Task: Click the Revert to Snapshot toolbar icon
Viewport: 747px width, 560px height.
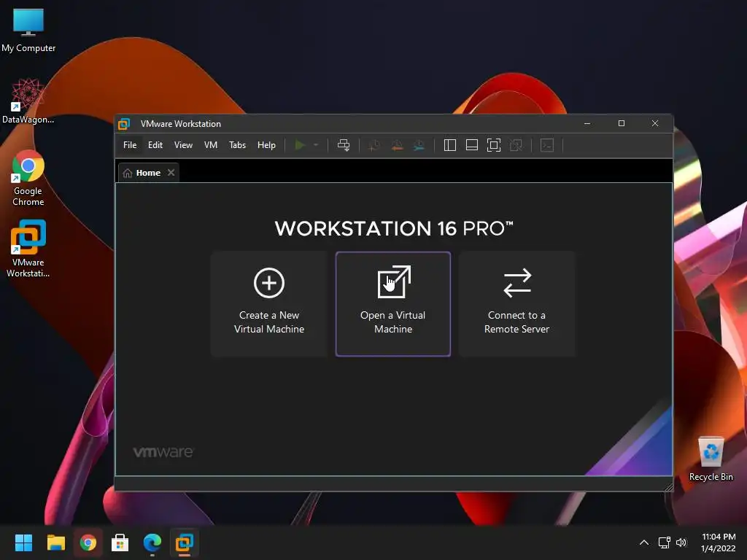Action: coord(397,145)
